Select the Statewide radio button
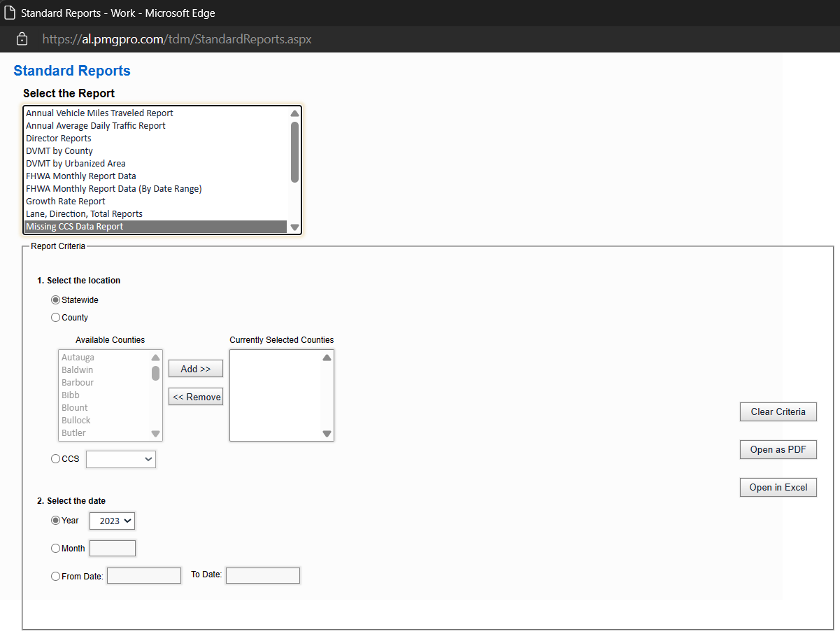The image size is (840, 634). coord(56,300)
